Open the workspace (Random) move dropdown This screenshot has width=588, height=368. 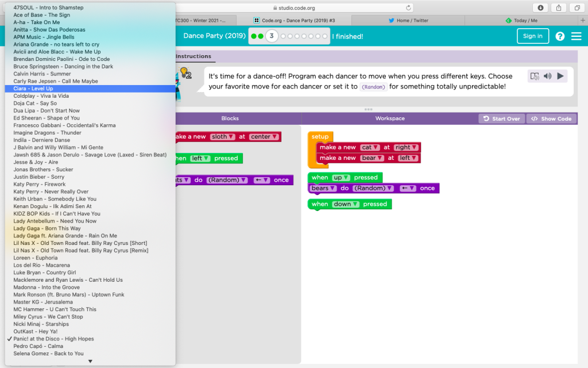(373, 188)
